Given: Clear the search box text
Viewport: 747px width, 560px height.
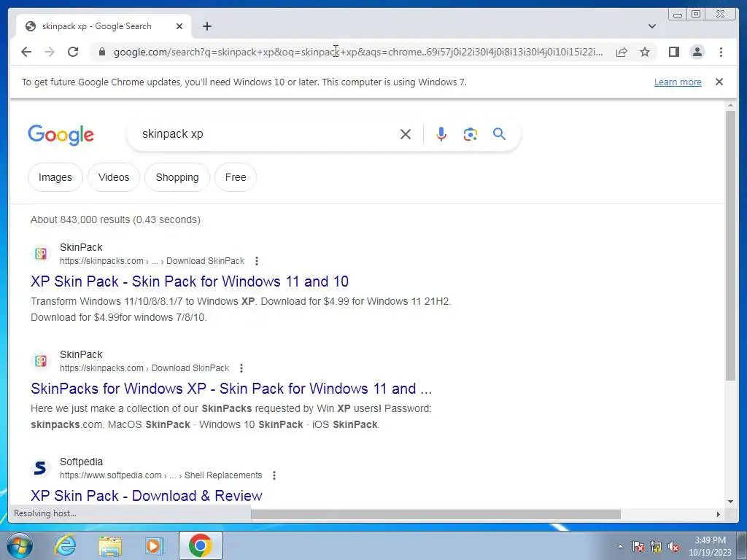Looking at the screenshot, I should pyautogui.click(x=406, y=134).
